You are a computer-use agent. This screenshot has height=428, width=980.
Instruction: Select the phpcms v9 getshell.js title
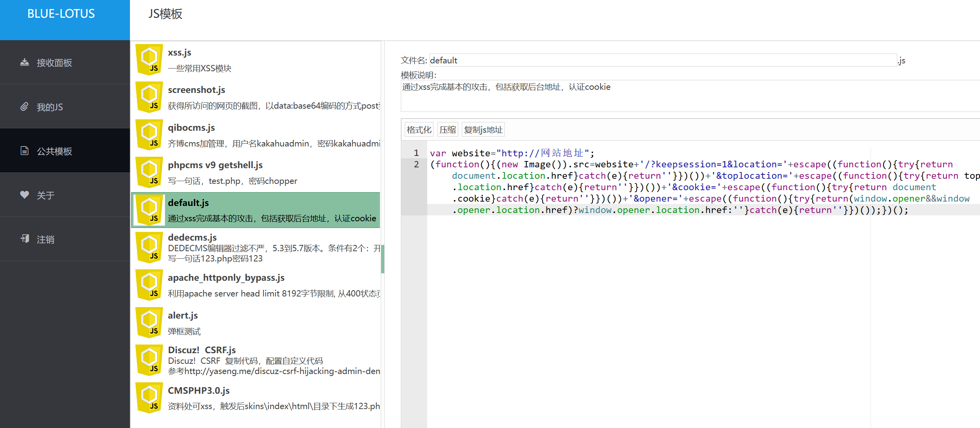tap(215, 165)
